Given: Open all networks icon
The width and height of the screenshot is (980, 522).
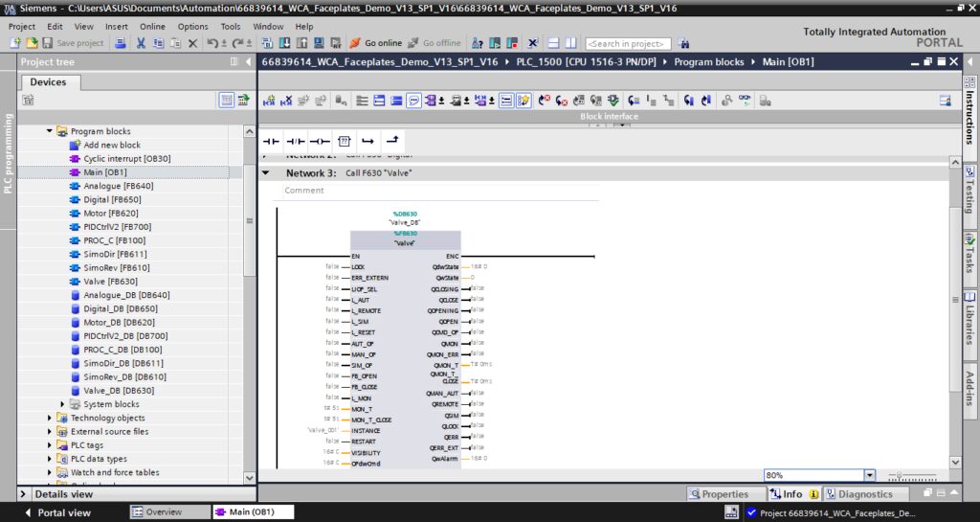Looking at the screenshot, I should pos(379,100).
